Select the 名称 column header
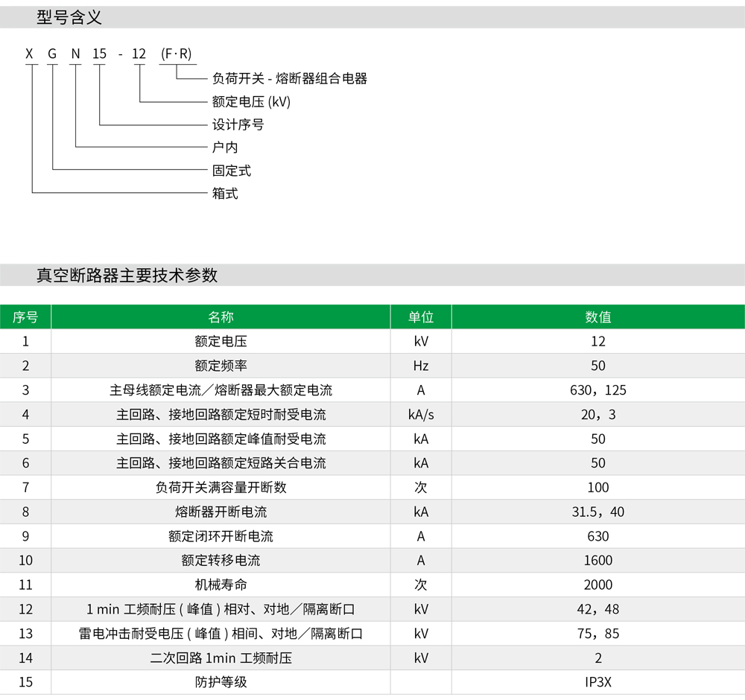Screen dimensions: 745x700 click(x=221, y=317)
